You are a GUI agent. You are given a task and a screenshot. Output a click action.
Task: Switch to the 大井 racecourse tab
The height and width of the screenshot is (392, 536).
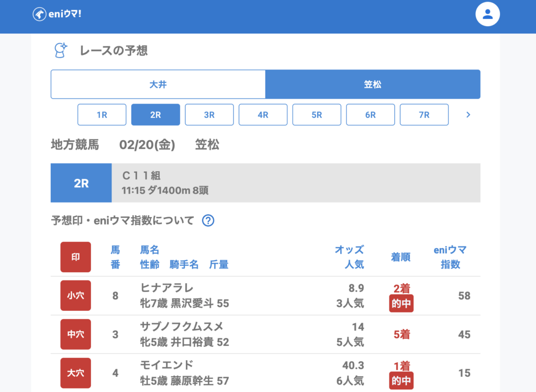point(158,84)
